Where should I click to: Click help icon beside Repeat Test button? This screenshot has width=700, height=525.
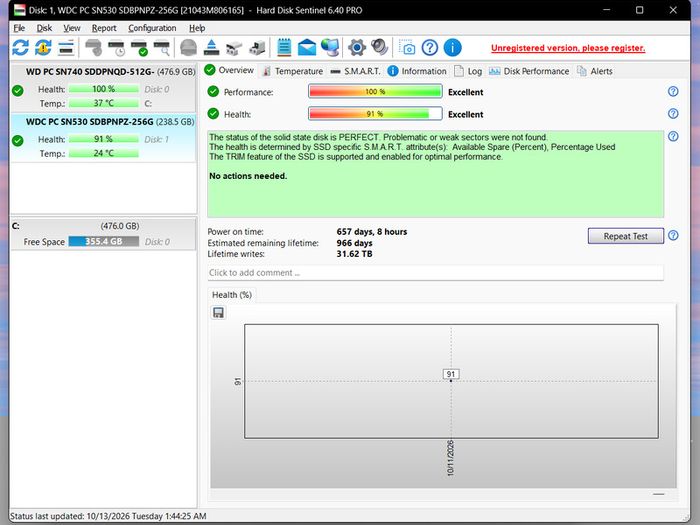click(673, 235)
